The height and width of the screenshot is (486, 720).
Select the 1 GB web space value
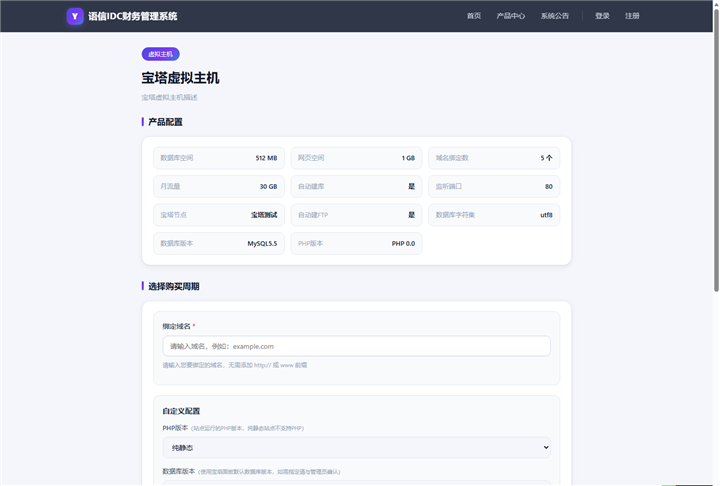(408, 158)
